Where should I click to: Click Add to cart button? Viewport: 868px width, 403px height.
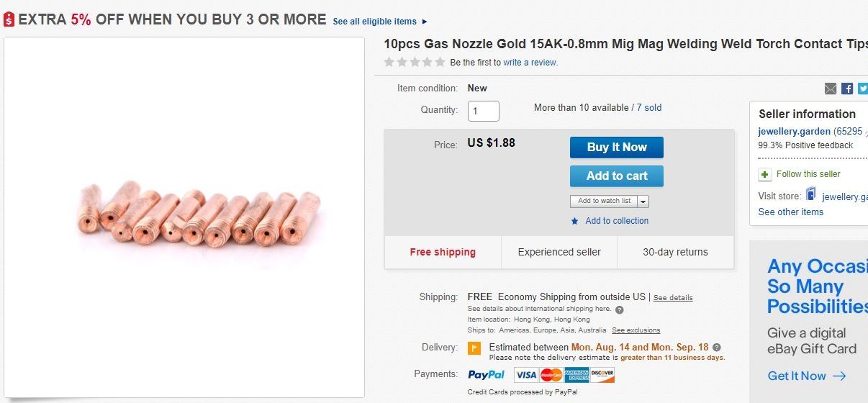click(616, 176)
